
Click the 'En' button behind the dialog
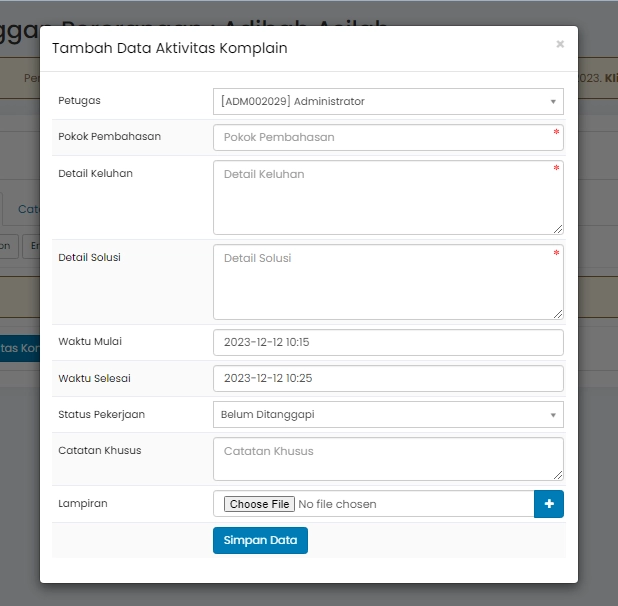click(33, 246)
